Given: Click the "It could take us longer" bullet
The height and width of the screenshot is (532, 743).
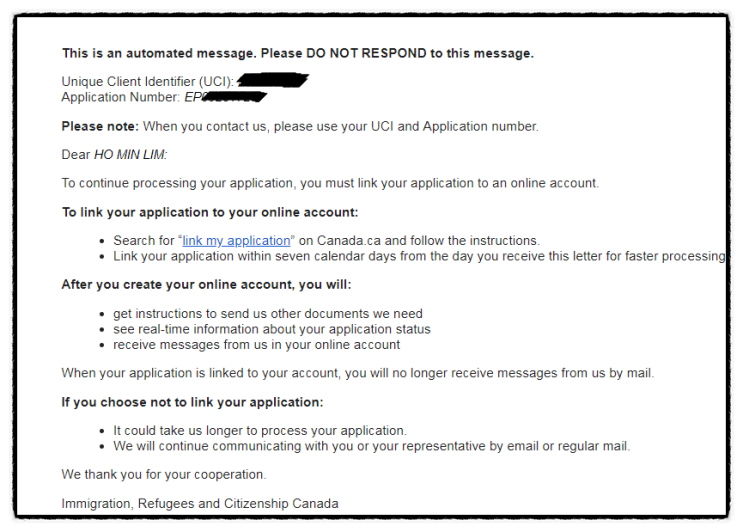Looking at the screenshot, I should coord(259,431).
